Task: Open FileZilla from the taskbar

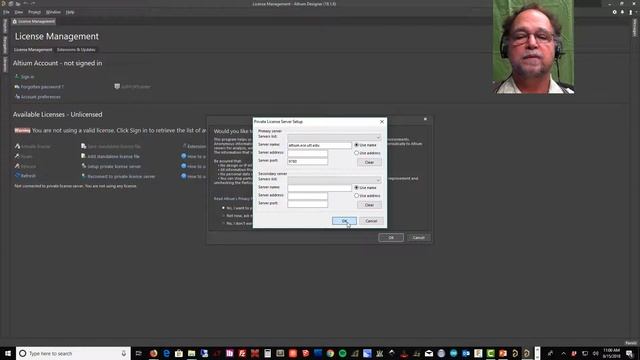Action: click(242, 353)
